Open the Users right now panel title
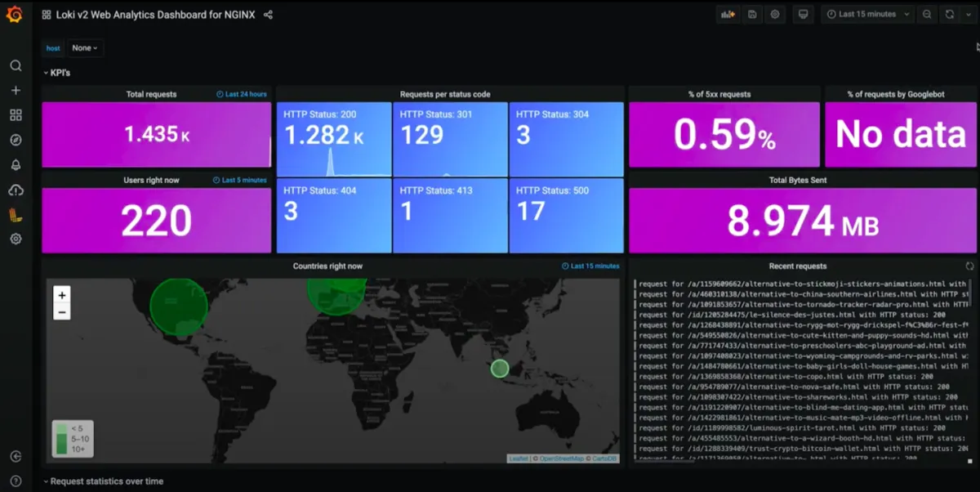This screenshot has width=980, height=492. pyautogui.click(x=151, y=180)
